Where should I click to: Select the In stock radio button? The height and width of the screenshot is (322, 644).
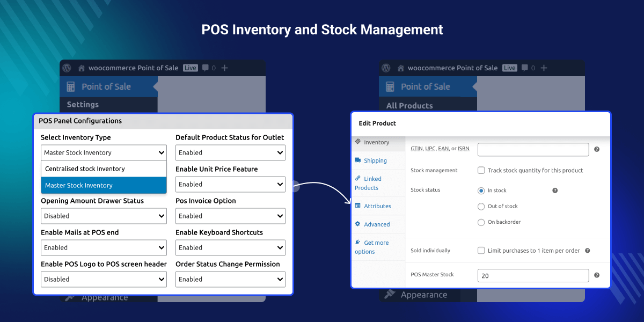[x=481, y=191]
